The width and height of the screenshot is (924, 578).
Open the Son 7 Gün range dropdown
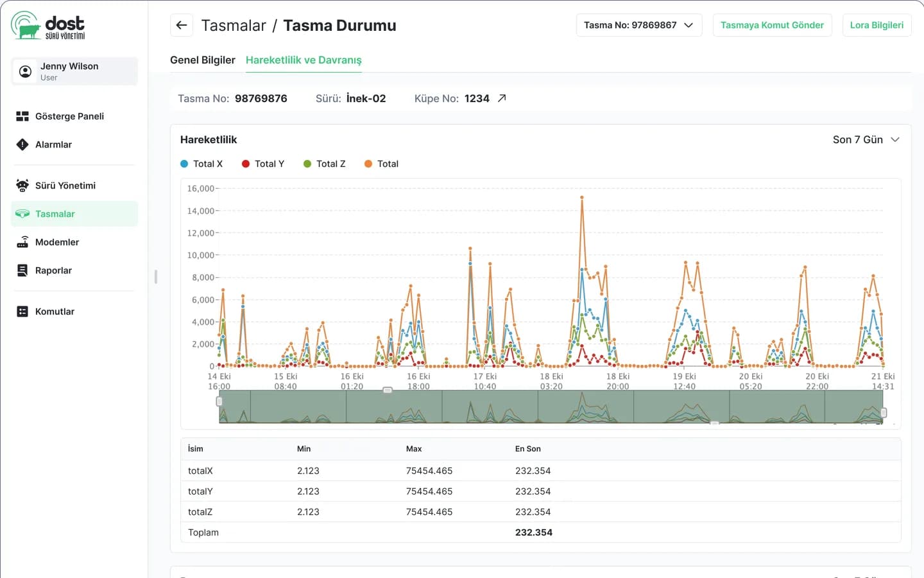pyautogui.click(x=866, y=139)
